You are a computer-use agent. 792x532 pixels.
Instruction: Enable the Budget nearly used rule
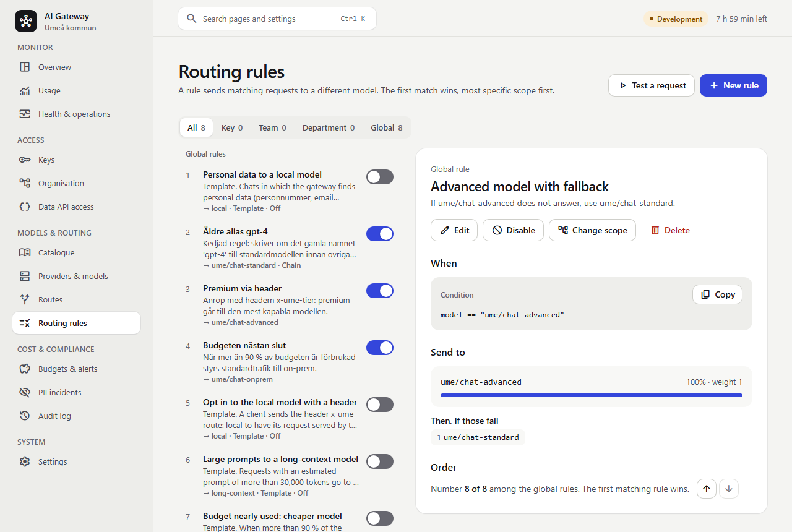[380, 518]
